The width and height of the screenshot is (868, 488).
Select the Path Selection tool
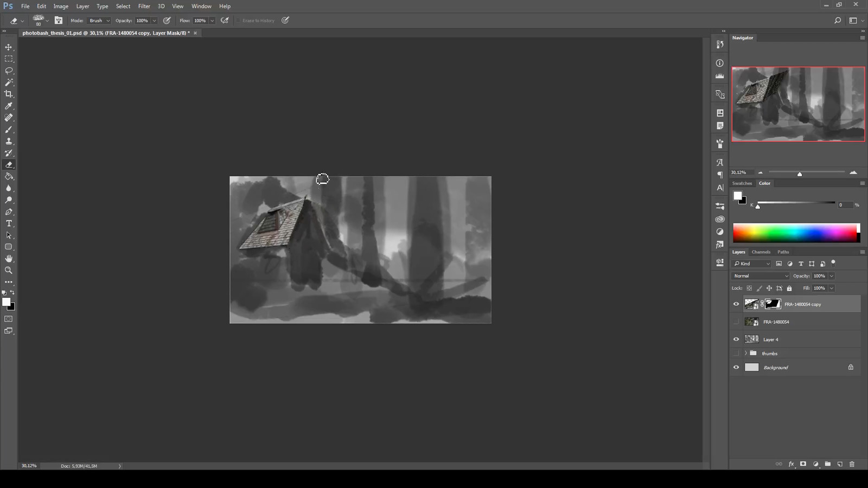click(x=9, y=235)
